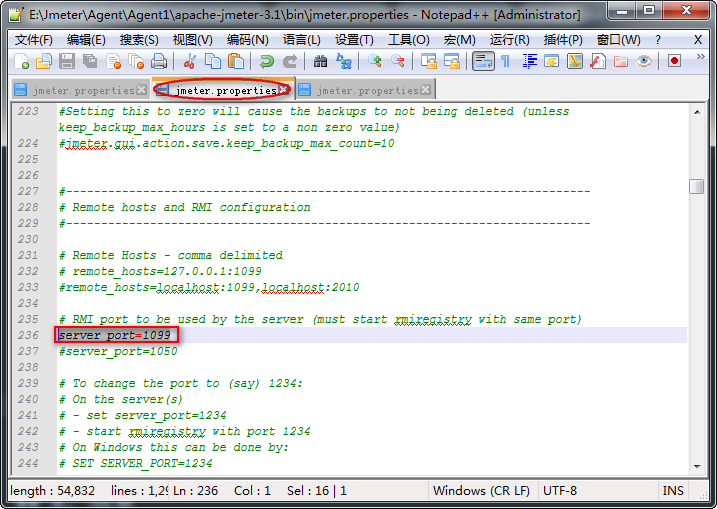Open Replace with the Find and Replace icon
This screenshot has width=717, height=509.
click(343, 61)
